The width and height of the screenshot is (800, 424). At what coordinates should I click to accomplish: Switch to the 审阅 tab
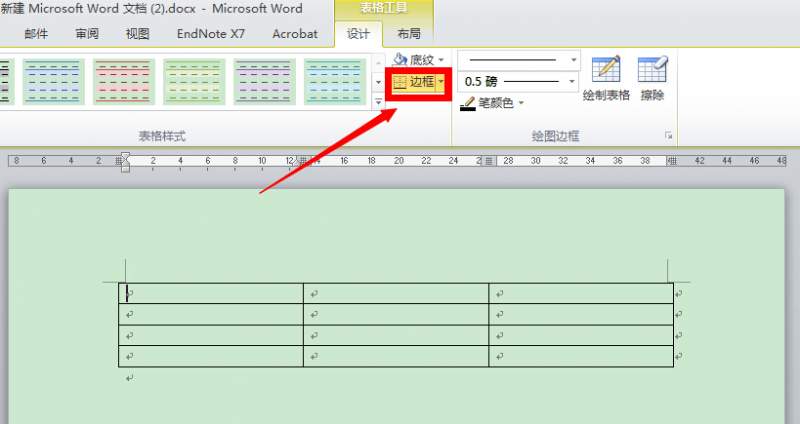point(87,34)
